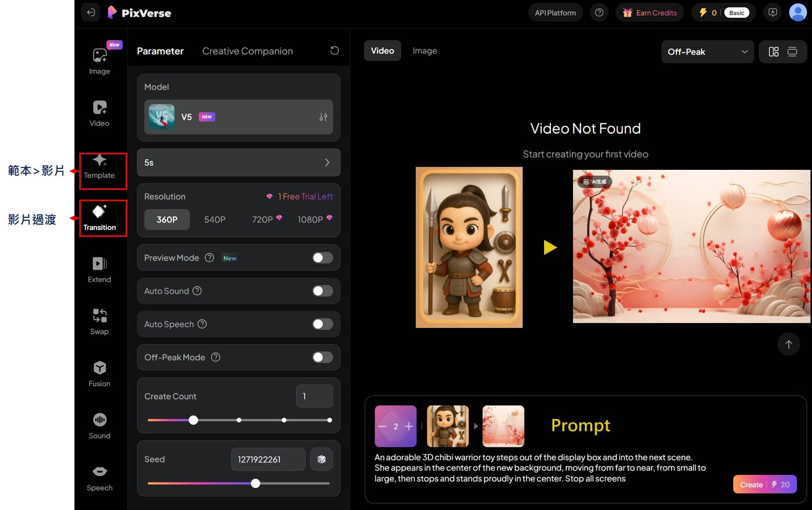
Task: Switch to the Creative Companion tab
Action: (x=247, y=51)
